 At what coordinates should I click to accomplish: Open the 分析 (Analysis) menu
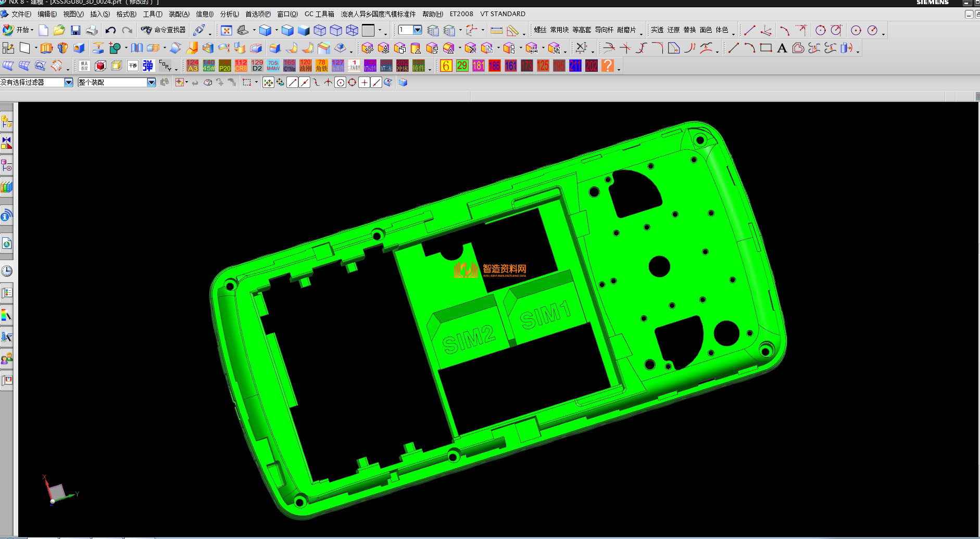pyautogui.click(x=229, y=14)
